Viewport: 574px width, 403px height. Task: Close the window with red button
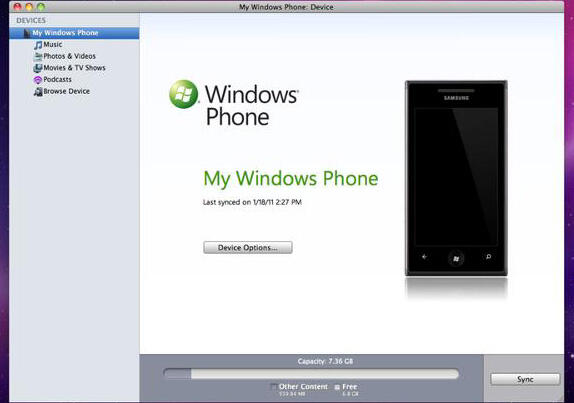17,7
